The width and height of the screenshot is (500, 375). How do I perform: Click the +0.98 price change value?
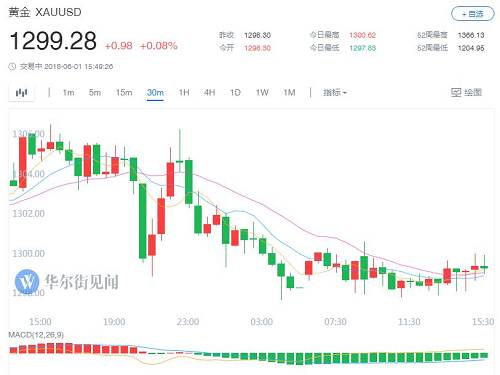119,46
